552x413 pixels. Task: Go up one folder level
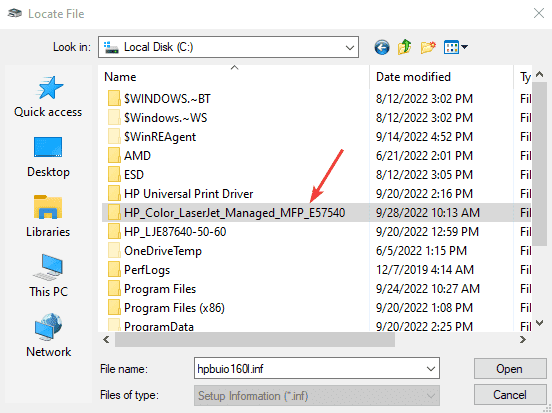click(x=404, y=47)
